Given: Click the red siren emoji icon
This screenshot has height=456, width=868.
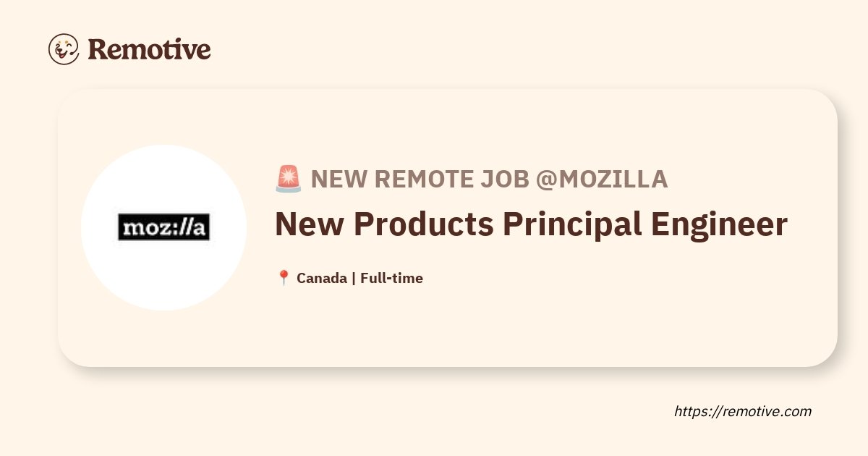Looking at the screenshot, I should [x=289, y=179].
